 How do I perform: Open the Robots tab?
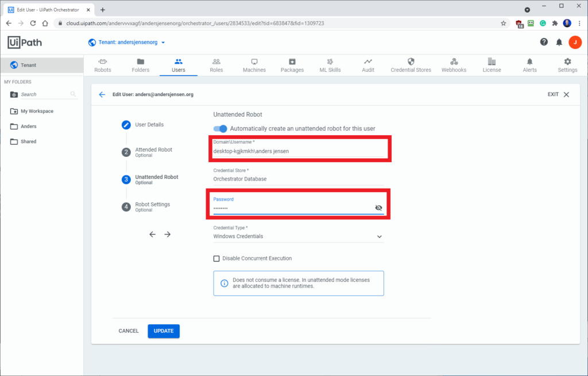pyautogui.click(x=102, y=66)
